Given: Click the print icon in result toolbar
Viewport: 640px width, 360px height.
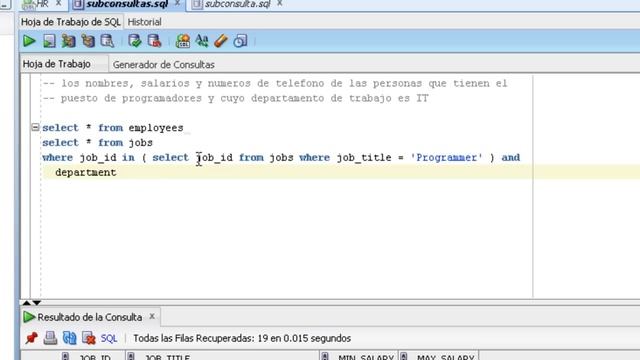Looking at the screenshot, I should tap(51, 338).
